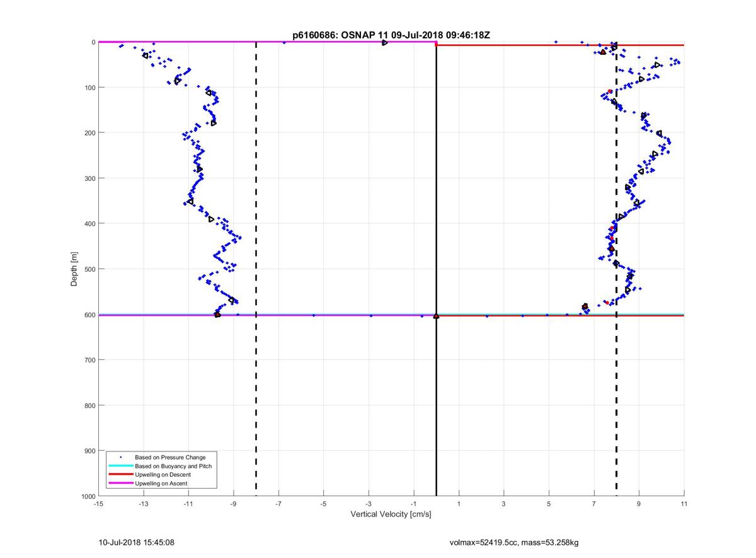756x558 pixels.
Task: Click depth tick label 400
Action: [89, 224]
